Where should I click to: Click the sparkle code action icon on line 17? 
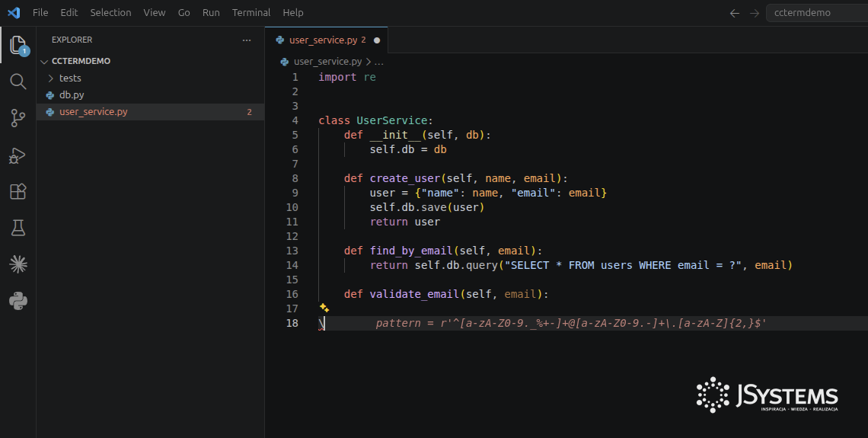coord(324,308)
